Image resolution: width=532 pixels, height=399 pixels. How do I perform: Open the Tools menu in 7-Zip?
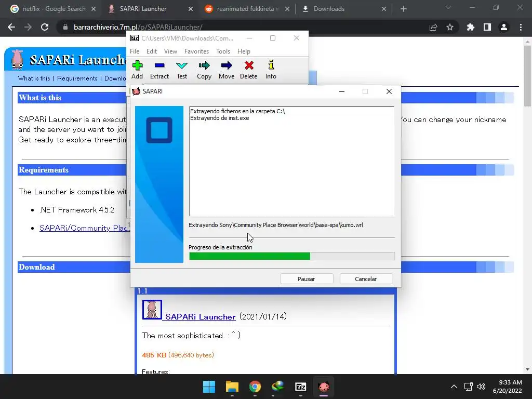click(x=223, y=51)
